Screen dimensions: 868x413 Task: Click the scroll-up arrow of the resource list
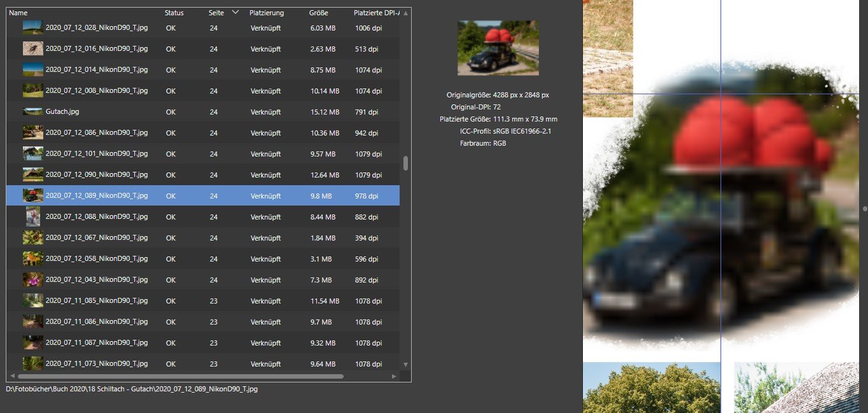point(406,13)
